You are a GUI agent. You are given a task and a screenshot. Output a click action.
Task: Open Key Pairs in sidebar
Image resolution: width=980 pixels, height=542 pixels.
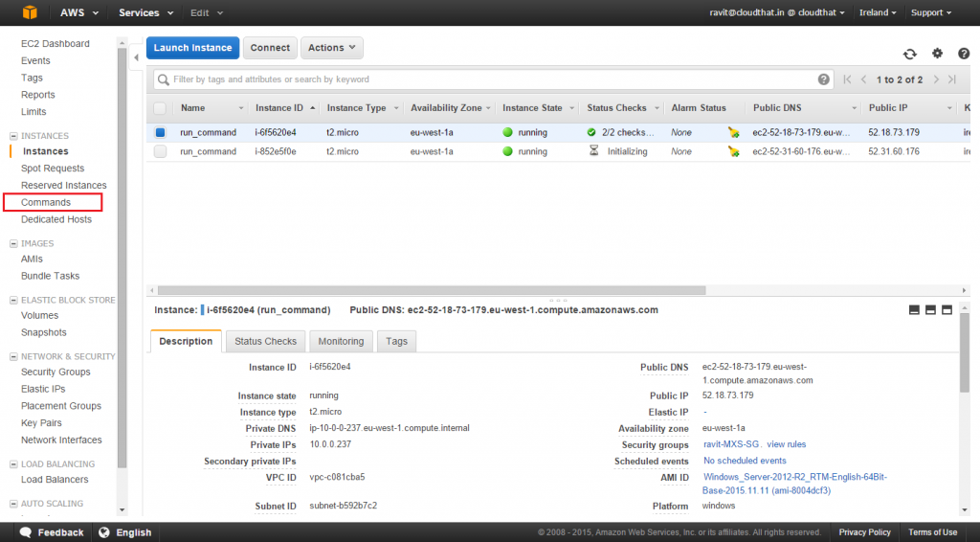click(x=41, y=423)
